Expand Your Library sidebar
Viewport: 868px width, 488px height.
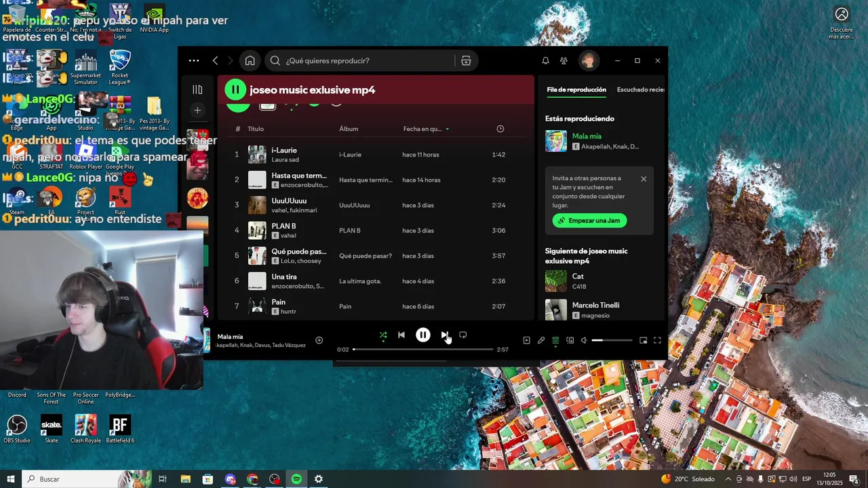[197, 89]
